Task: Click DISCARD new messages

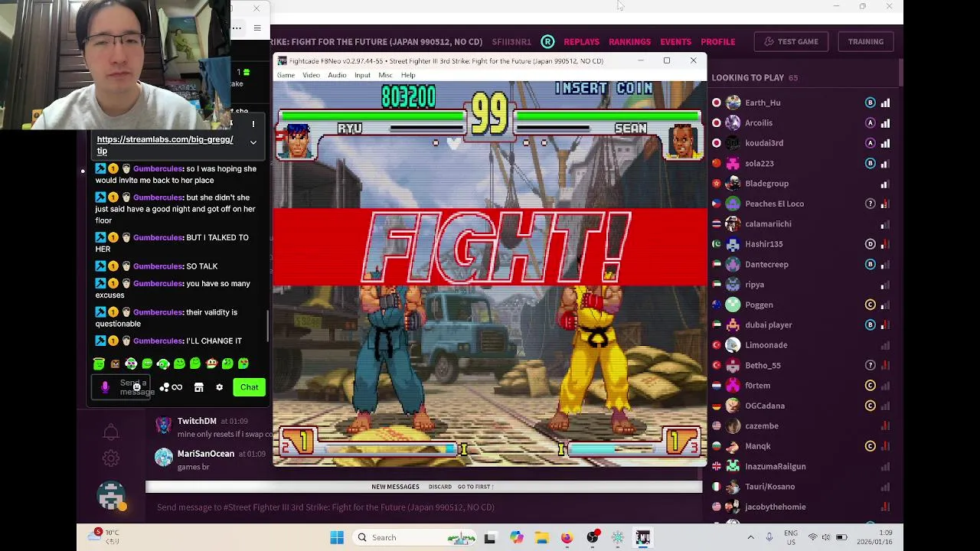Action: pos(439,487)
